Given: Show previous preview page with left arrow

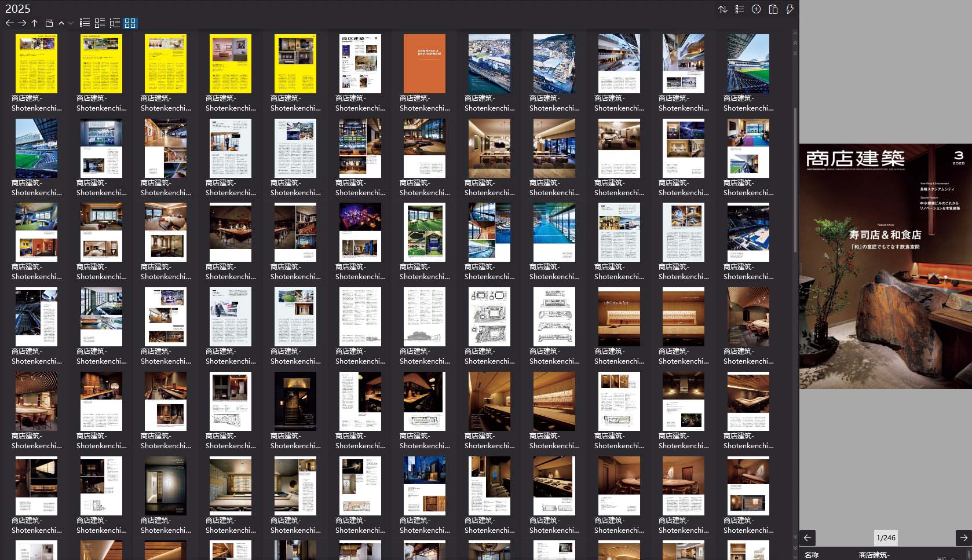Looking at the screenshot, I should (807, 537).
